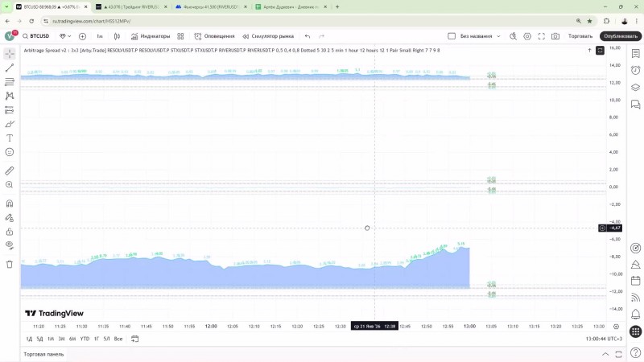Open quick search magnifier icon
This screenshot has width=644, height=362.
click(x=513, y=36)
